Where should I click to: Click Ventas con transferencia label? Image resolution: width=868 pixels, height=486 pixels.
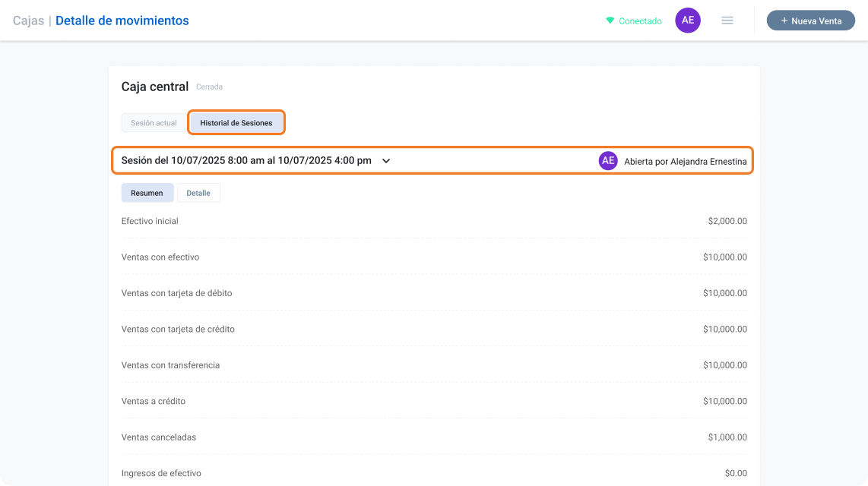[x=170, y=365]
